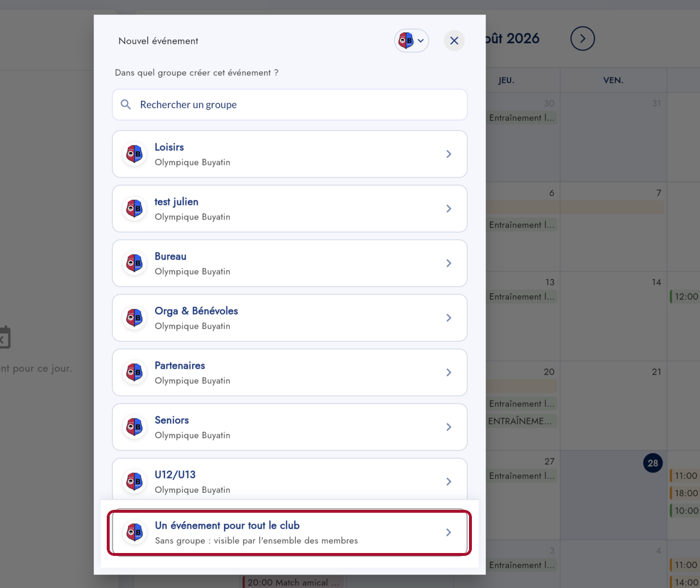Open the 20:00 Match amical event

pos(294,582)
